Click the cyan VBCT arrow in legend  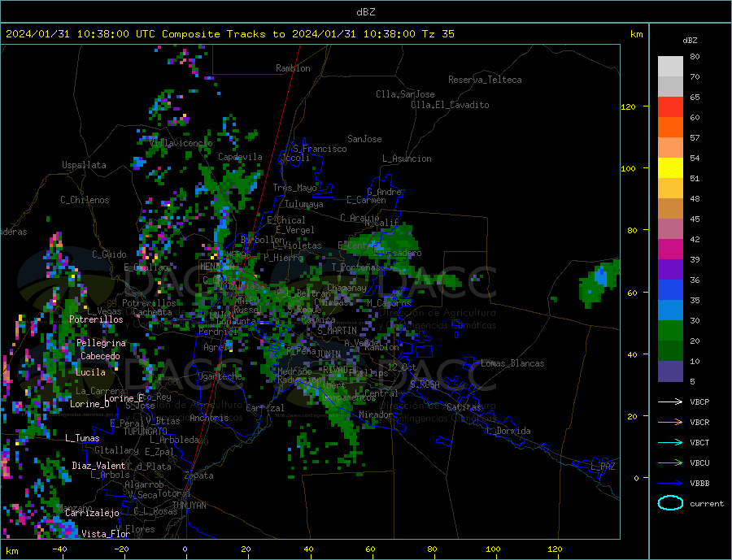[670, 442]
